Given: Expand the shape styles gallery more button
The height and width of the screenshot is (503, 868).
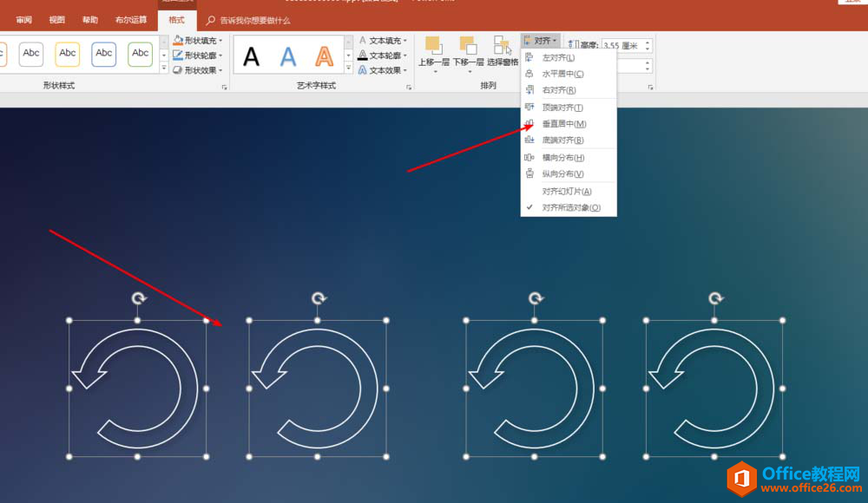Looking at the screenshot, I should [164, 69].
